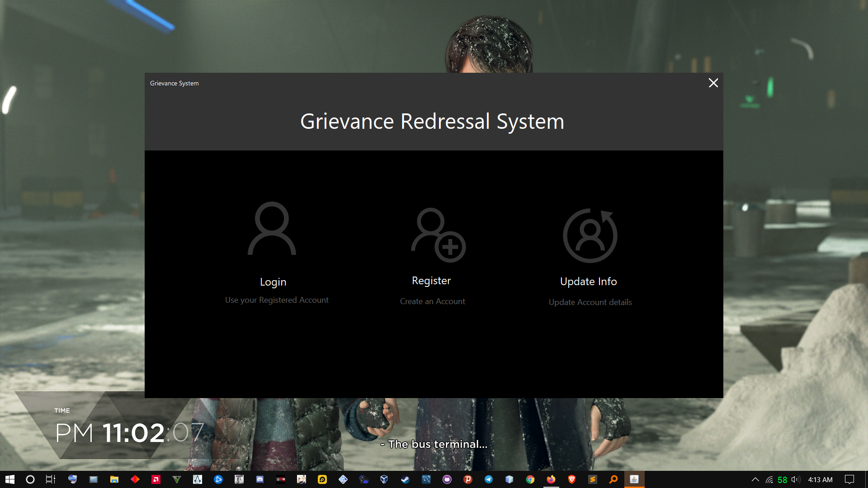Open Firefox from the taskbar

coord(551,479)
